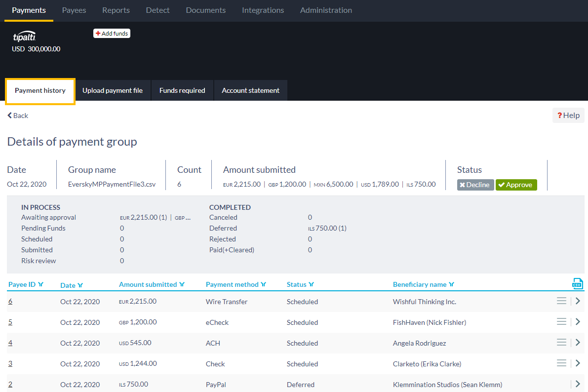The width and height of the screenshot is (588, 392).
Task: Decline the payment group
Action: coord(475,185)
